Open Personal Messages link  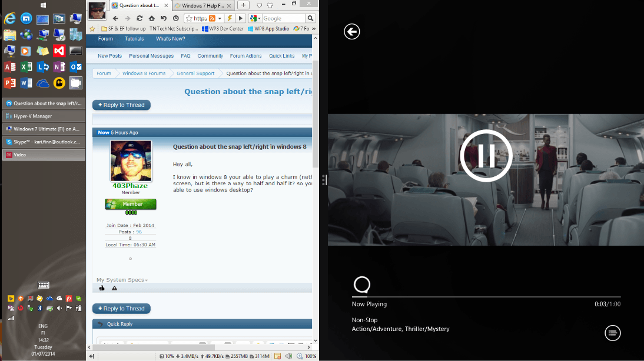coord(151,56)
